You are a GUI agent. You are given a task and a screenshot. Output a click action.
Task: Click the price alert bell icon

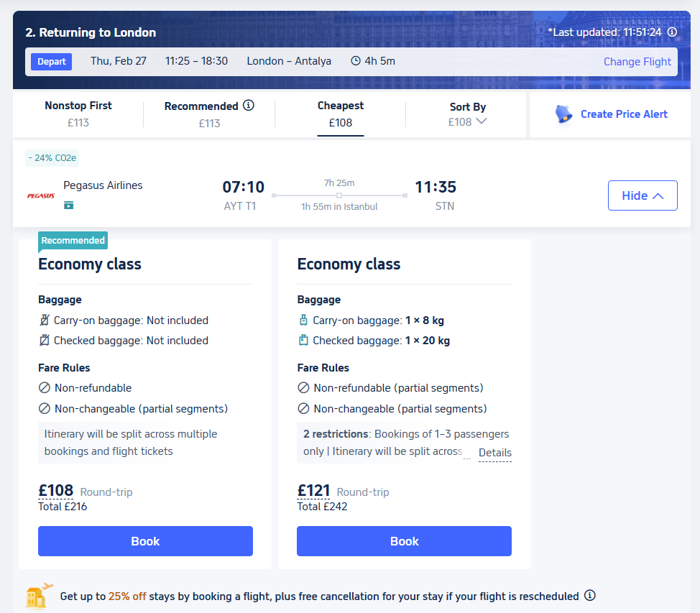564,114
